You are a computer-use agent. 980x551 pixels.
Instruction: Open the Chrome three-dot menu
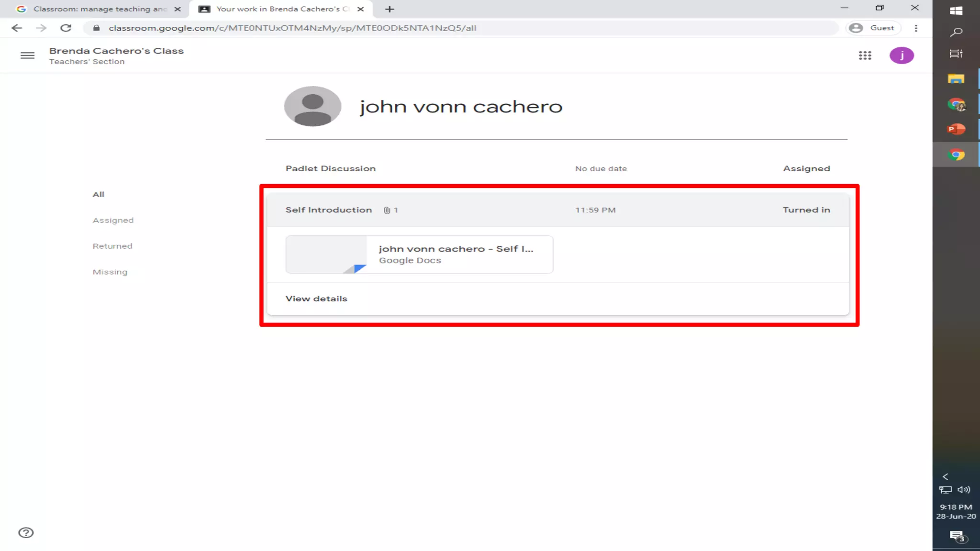(916, 28)
